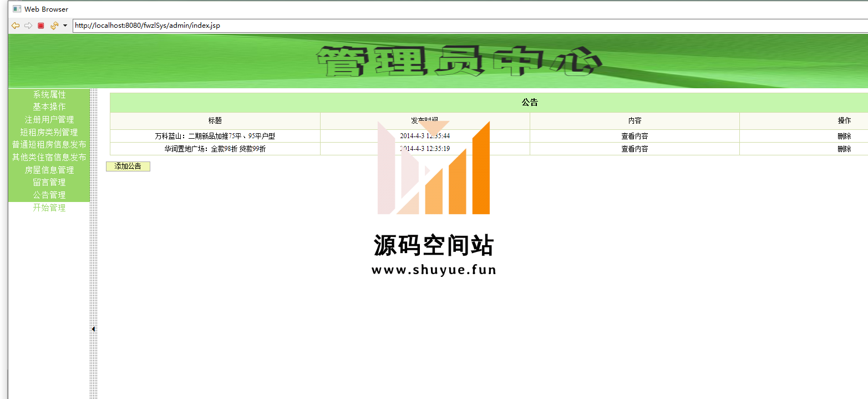868x399 pixels.
Task: View content of 万科蓝山 announcement
Action: (634, 137)
